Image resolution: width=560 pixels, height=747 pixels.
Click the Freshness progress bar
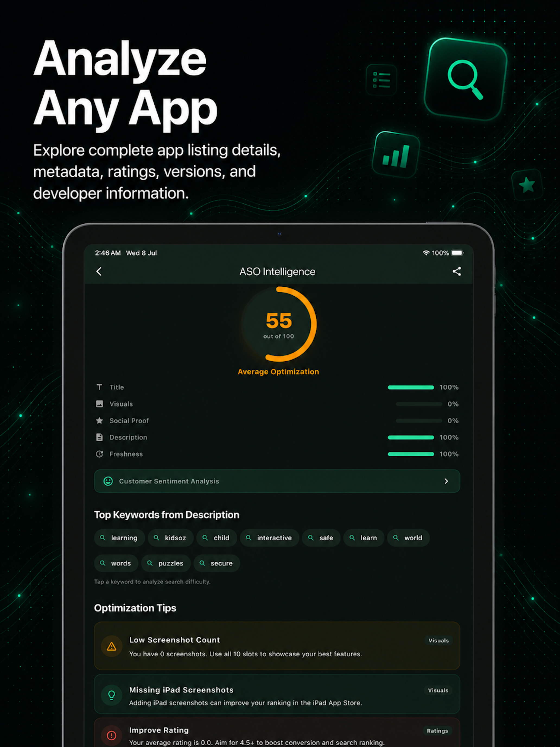click(411, 454)
